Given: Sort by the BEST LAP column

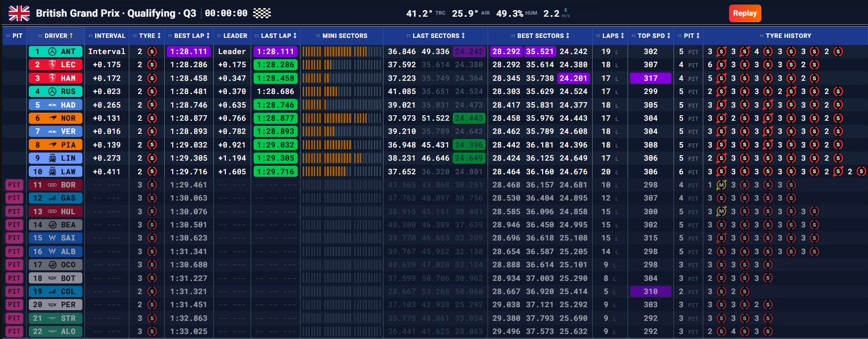Looking at the screenshot, I should coord(189,36).
